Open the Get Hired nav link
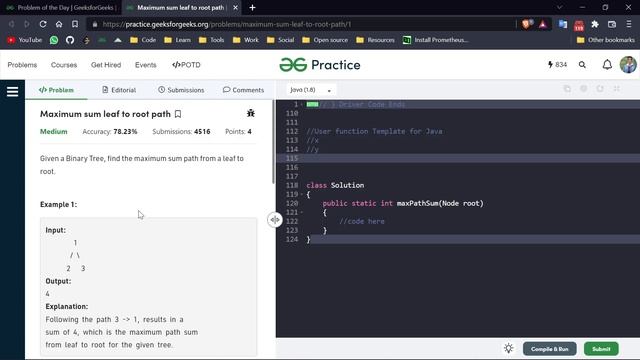Viewport: 640px width, 360px height. point(106,65)
